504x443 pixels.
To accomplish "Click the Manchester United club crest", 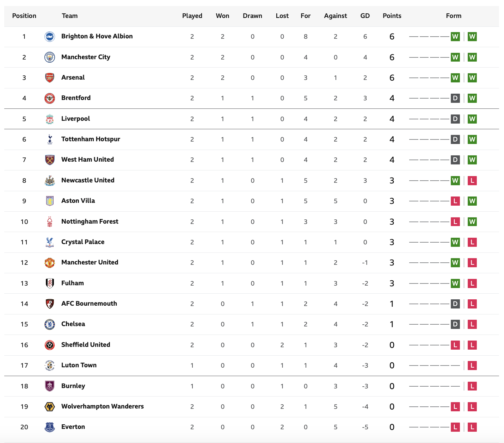I will [50, 263].
